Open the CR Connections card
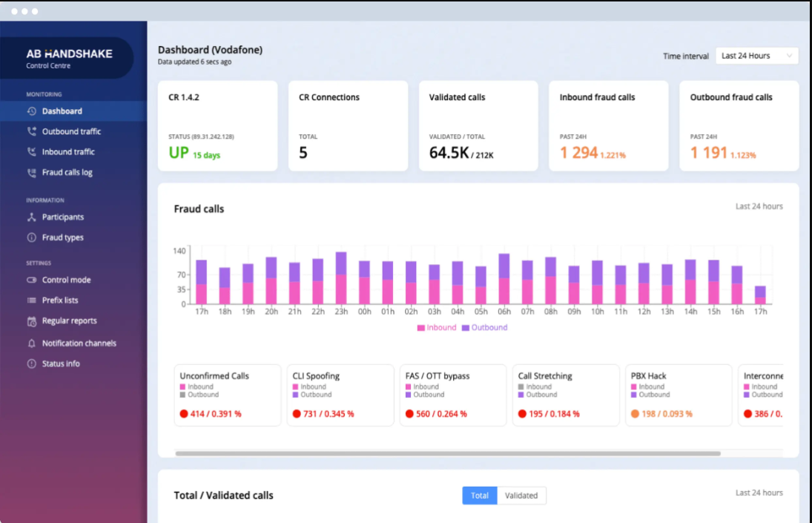 (x=348, y=126)
